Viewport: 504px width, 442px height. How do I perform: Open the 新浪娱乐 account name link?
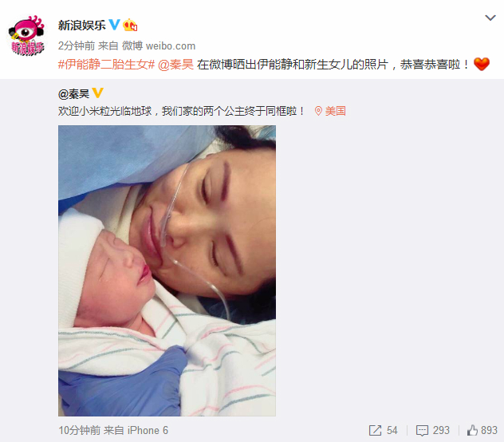coord(81,25)
